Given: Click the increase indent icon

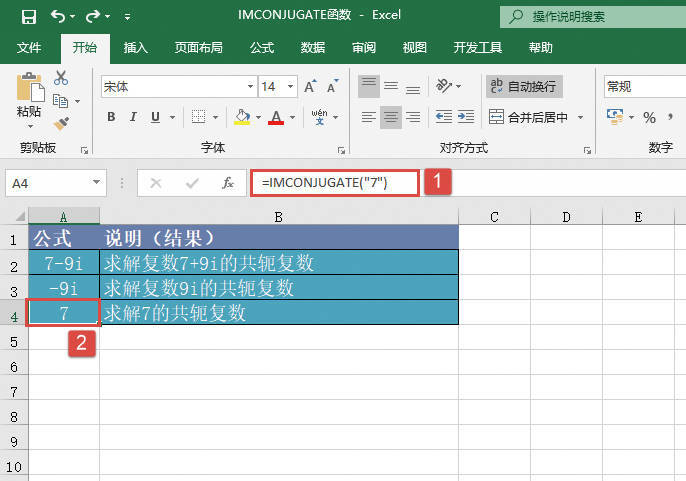Looking at the screenshot, I should coord(469,117).
